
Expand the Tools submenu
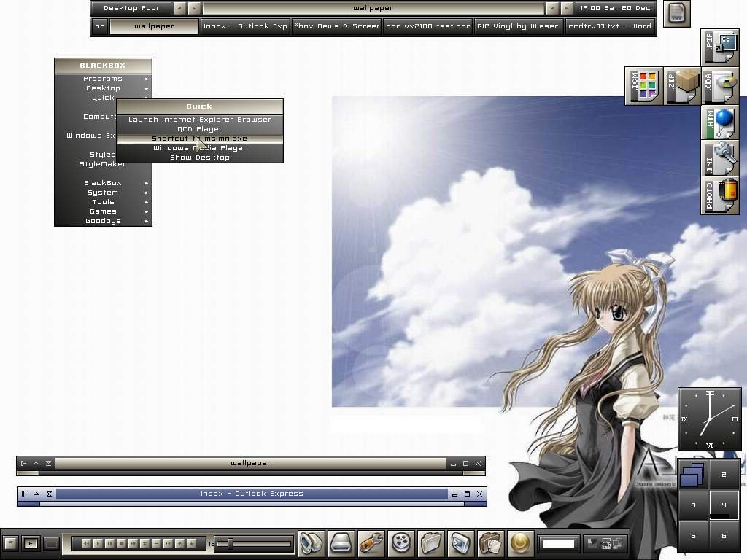pyautogui.click(x=103, y=202)
